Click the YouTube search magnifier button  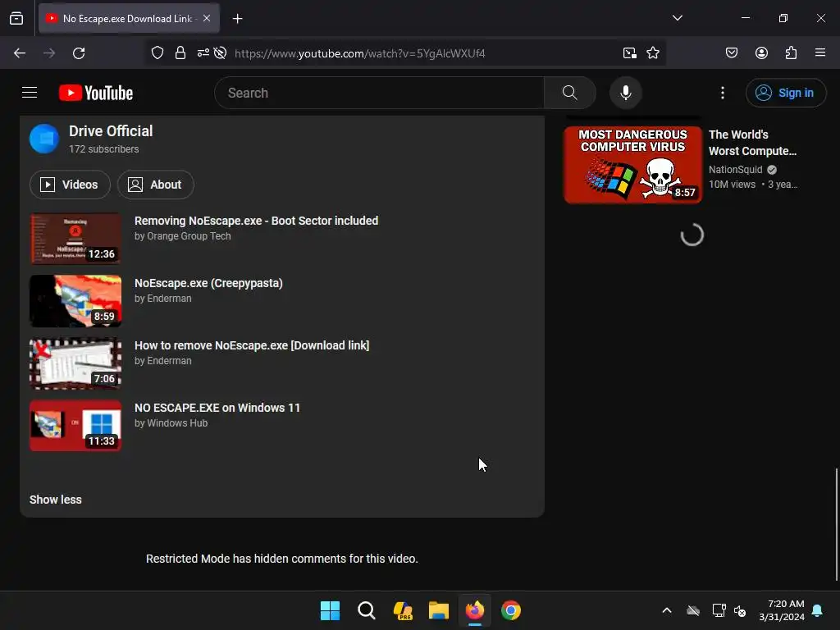(x=570, y=93)
